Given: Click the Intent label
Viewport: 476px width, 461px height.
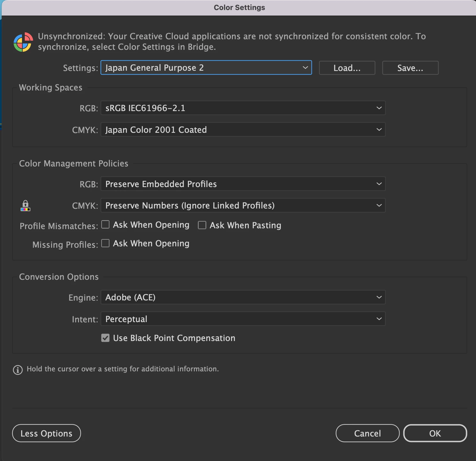Looking at the screenshot, I should tap(85, 319).
